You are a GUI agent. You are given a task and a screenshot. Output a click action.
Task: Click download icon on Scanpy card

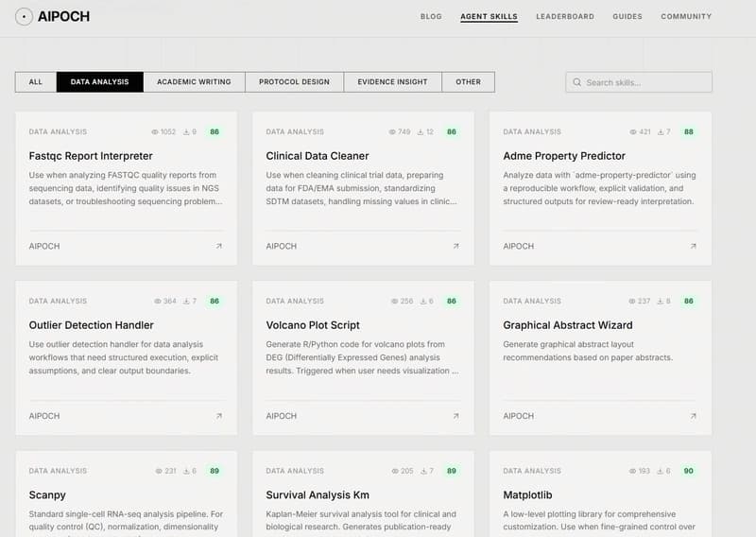[186, 471]
